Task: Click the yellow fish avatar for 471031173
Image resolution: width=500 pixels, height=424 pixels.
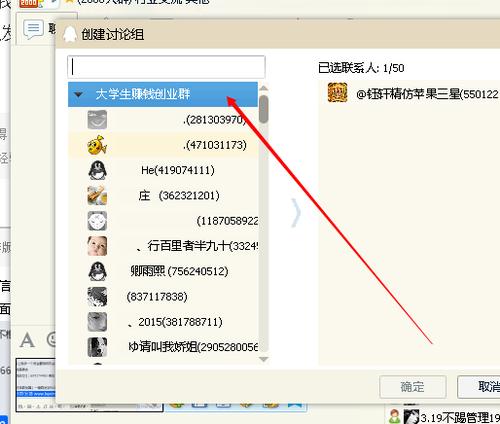Action: tap(97, 145)
